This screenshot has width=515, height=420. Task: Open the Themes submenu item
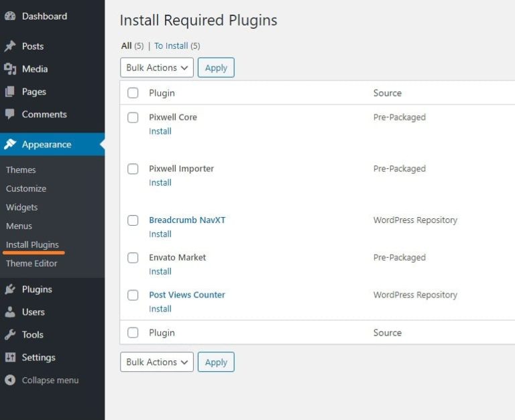(21, 169)
